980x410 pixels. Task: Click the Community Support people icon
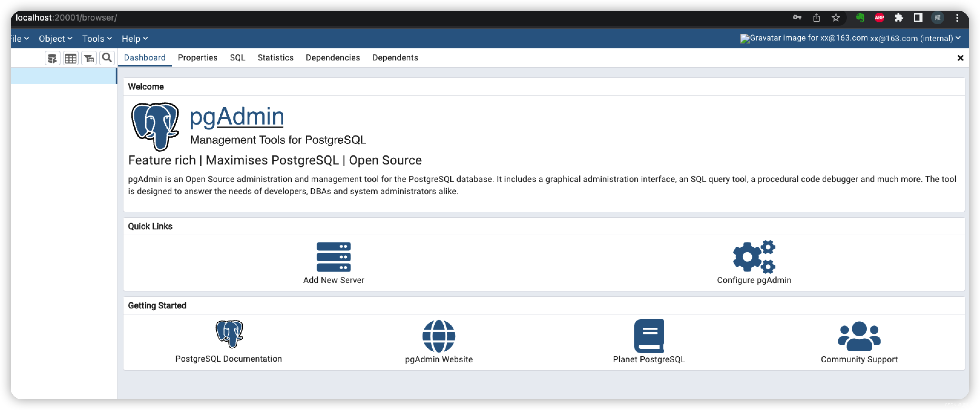point(859,336)
